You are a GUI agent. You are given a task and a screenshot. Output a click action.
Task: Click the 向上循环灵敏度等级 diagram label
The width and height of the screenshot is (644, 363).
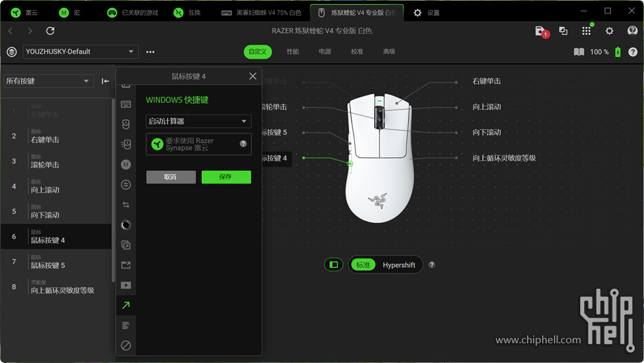[x=504, y=158]
